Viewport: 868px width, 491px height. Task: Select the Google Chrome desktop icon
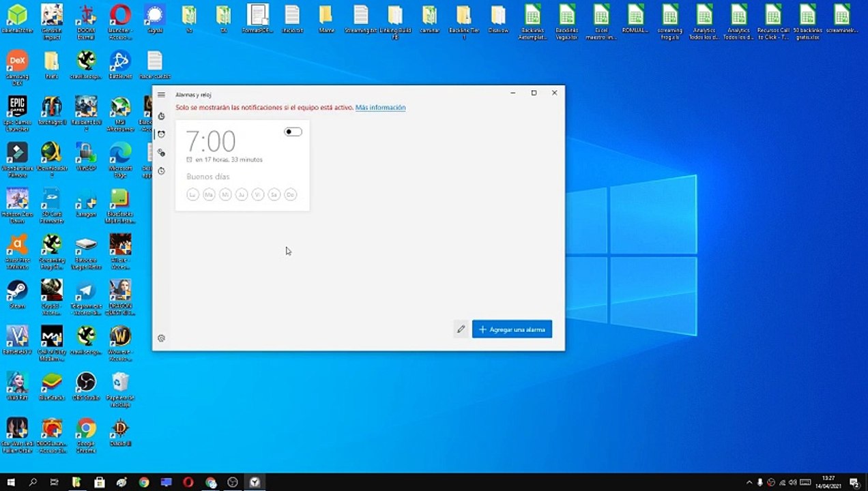coord(86,434)
